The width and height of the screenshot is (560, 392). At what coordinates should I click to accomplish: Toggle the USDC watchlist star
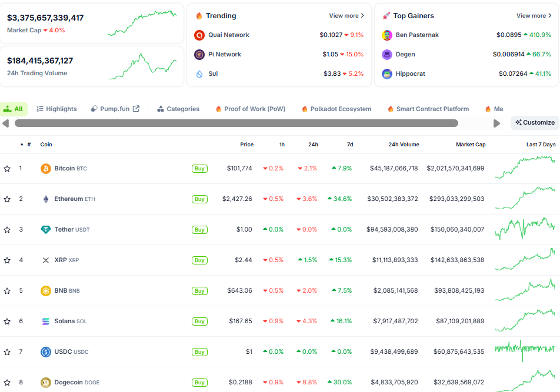click(7, 352)
